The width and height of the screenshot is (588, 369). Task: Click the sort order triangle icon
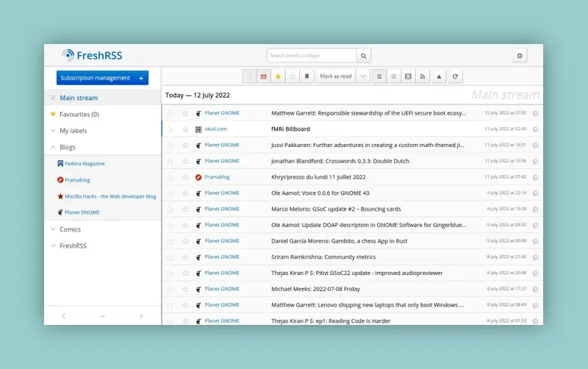click(x=440, y=76)
